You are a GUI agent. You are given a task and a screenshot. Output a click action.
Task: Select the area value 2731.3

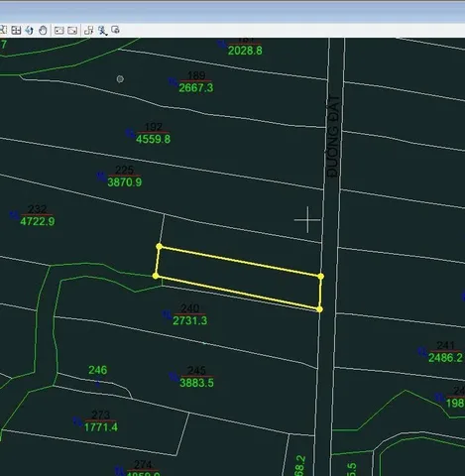(190, 320)
